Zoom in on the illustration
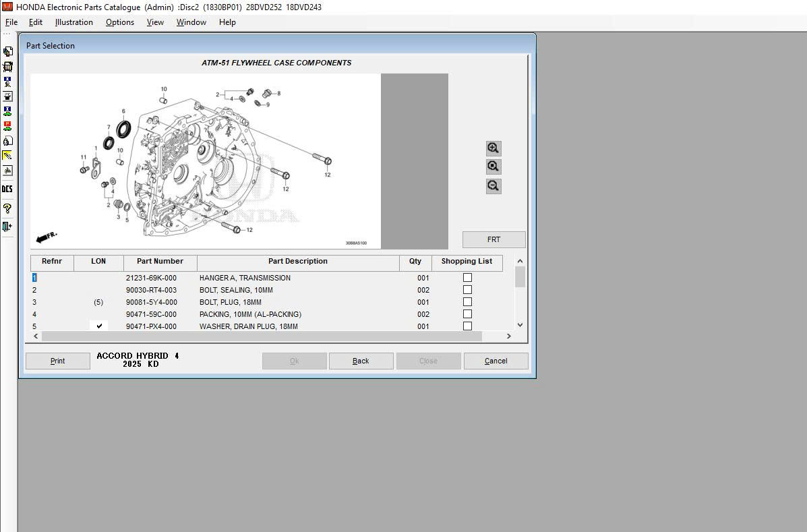This screenshot has height=532, width=807. point(493,148)
